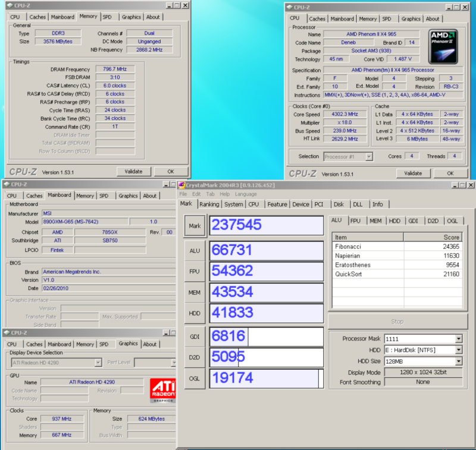Switch to the Ranking tab in CrystalMark

click(209, 204)
